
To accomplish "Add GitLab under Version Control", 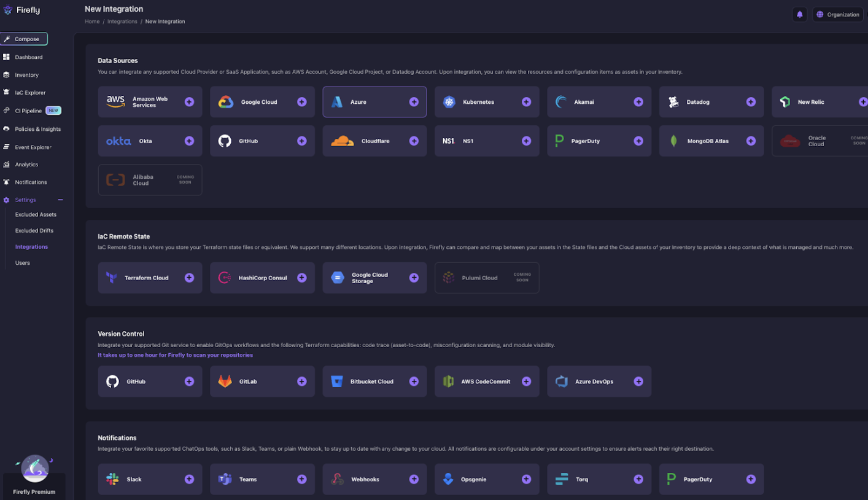I will (301, 381).
